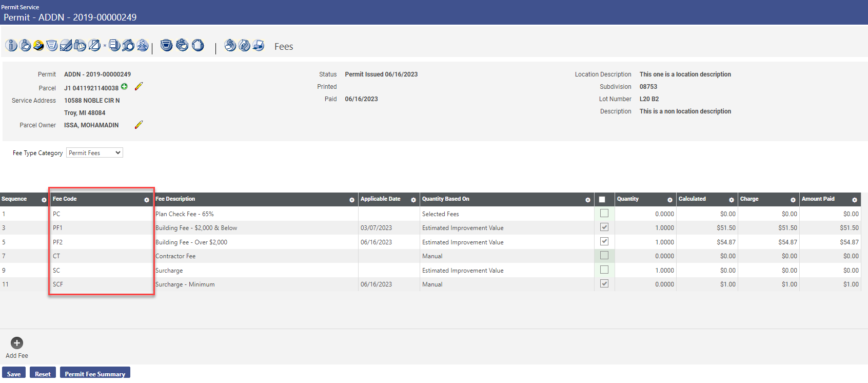This screenshot has height=383, width=868.
Task: Click the dark basket icon in toolbar
Action: click(x=166, y=45)
